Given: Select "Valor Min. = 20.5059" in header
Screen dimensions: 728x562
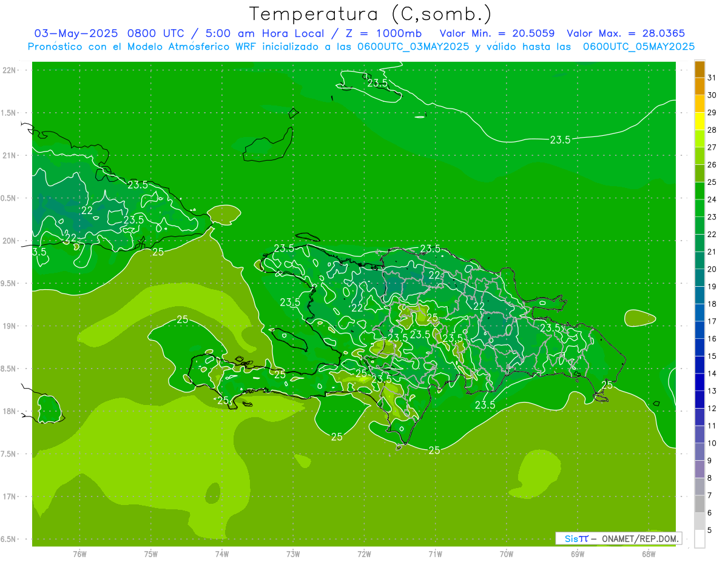Looking at the screenshot, I should pos(498,33).
